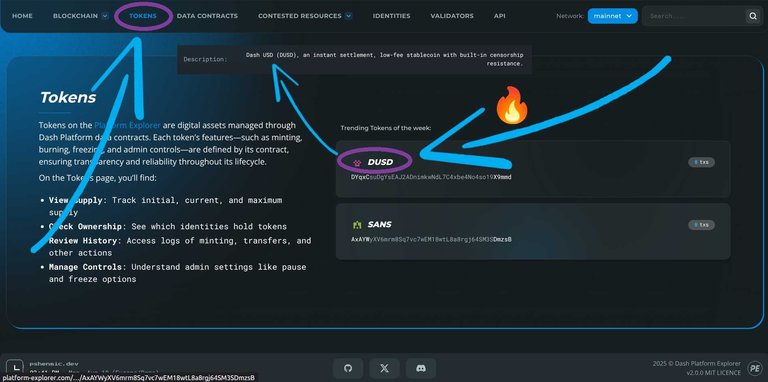Click the DUSD token ID ending in X9mmd
Screen dimensions: 768x382
(x=431, y=177)
